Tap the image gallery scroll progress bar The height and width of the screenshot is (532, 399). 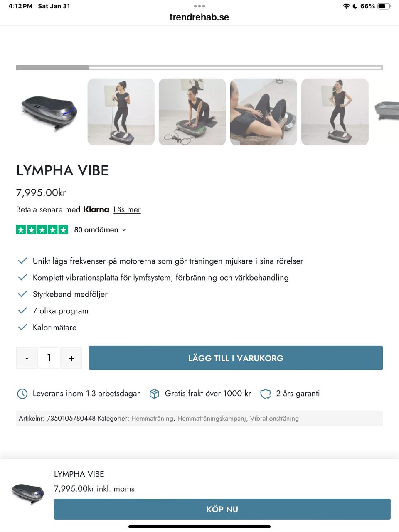coord(199,67)
